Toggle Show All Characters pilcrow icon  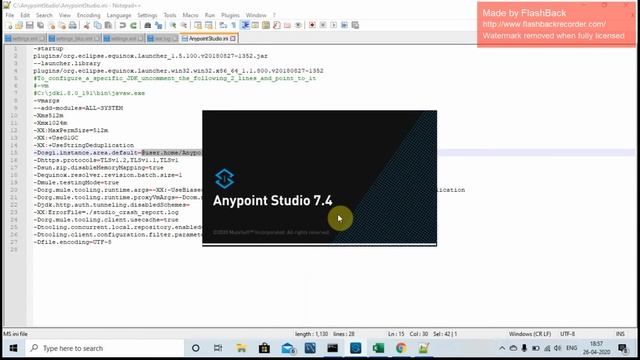pyautogui.click(x=233, y=25)
